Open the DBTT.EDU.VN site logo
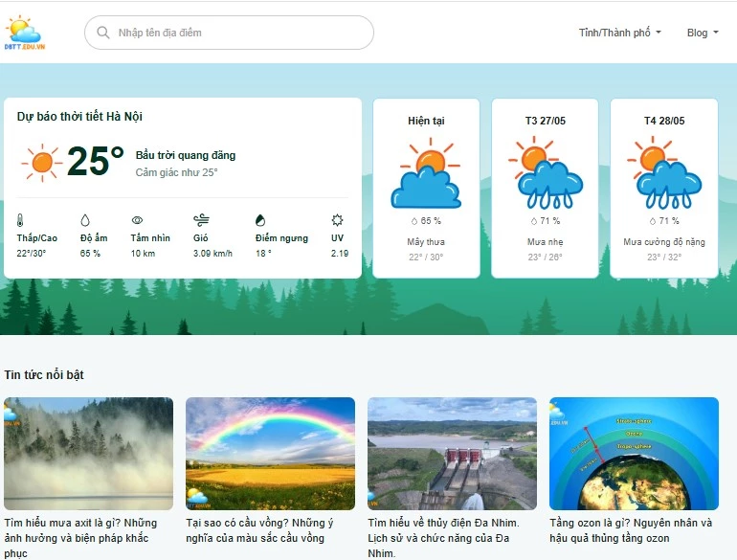 [x=24, y=33]
